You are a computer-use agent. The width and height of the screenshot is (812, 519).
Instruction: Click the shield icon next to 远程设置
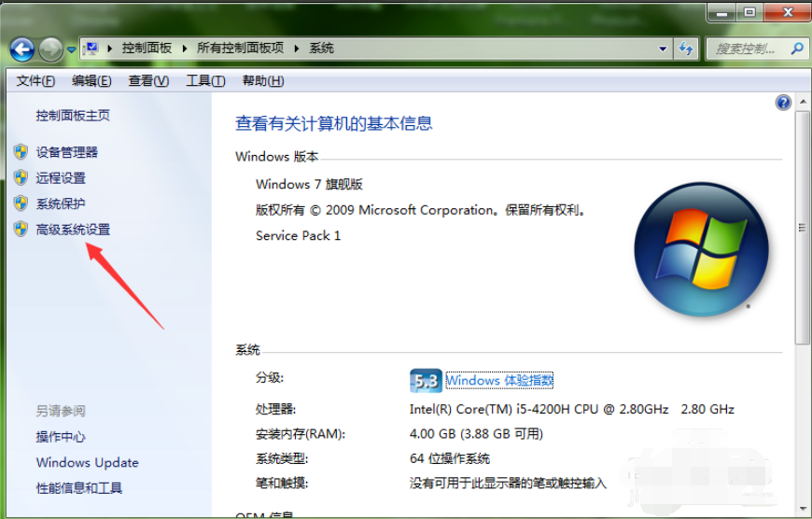(x=21, y=177)
